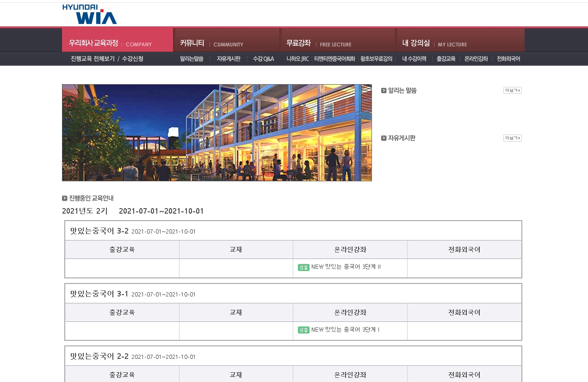
Task: Open the 니하오 JRC free lecture
Action: point(297,59)
